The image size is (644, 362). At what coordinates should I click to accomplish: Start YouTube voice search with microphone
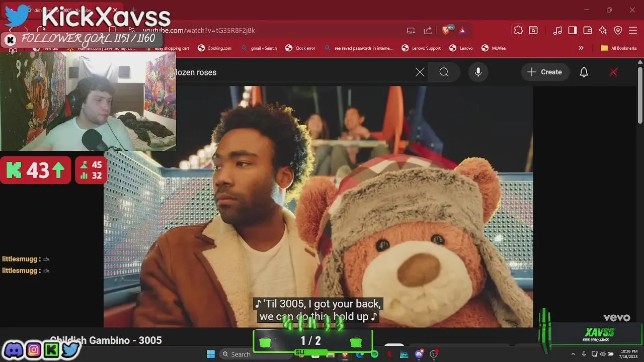click(478, 72)
